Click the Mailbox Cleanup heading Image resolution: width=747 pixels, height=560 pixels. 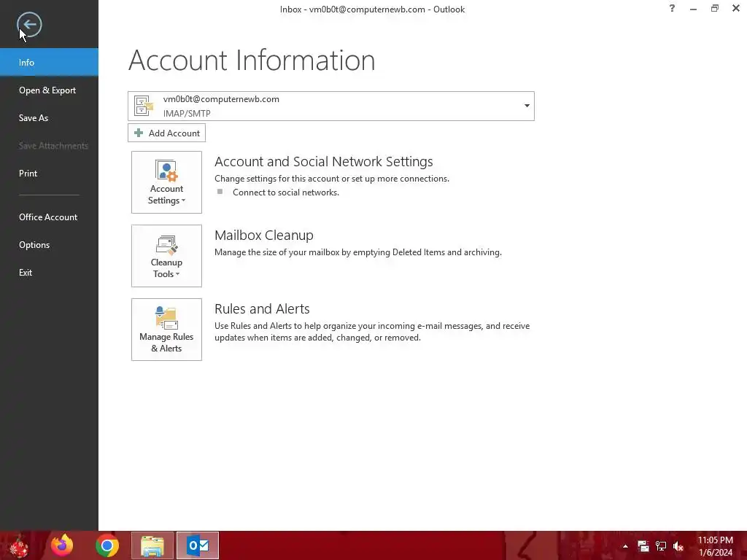[x=264, y=236]
